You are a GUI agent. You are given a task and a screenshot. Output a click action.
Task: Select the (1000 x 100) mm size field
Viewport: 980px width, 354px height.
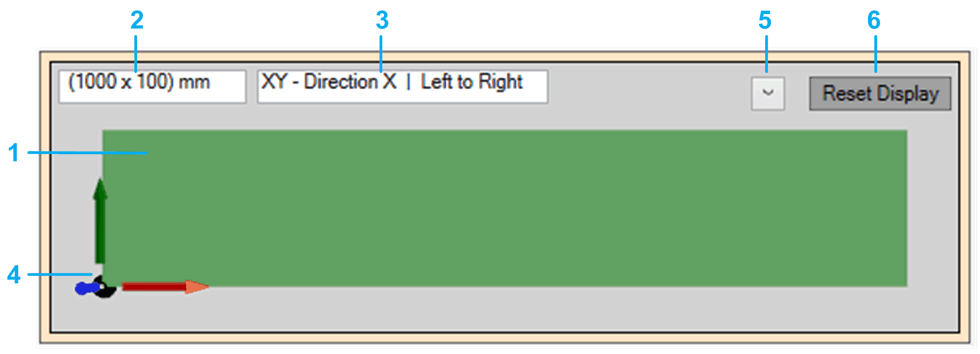click(x=152, y=86)
